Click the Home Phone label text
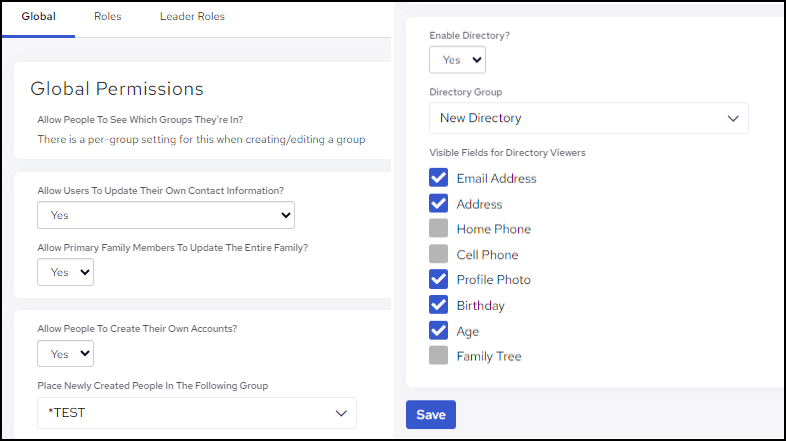 [x=493, y=229]
